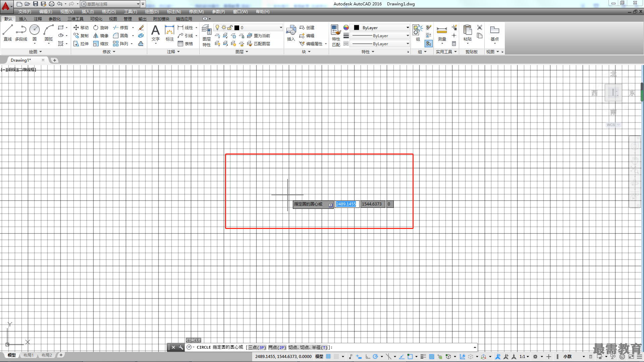644x362 pixels.
Task: Open the 草图与注释 workspace dropdown
Action: [x=110, y=4]
